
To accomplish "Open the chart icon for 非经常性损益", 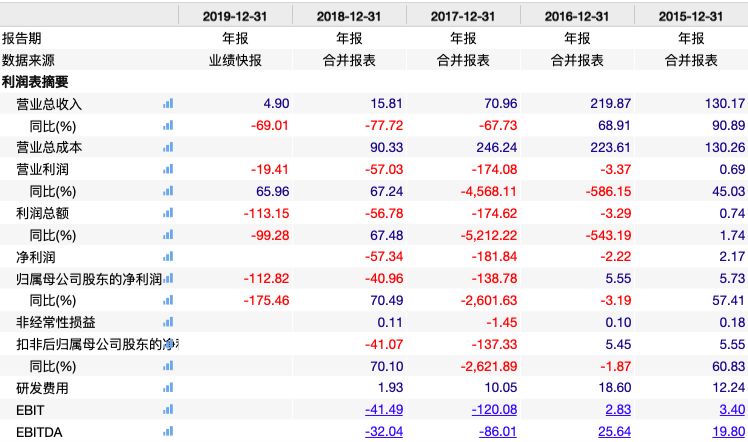I will point(168,323).
